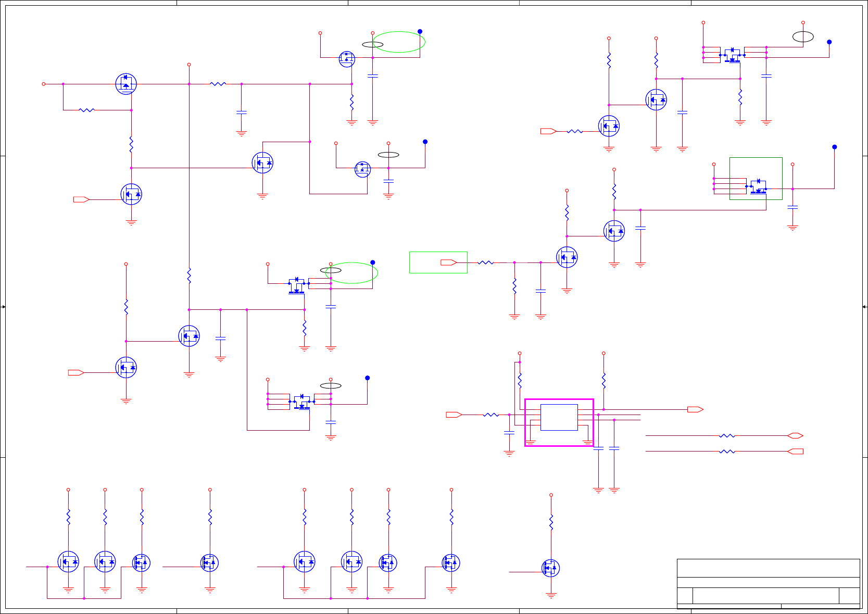The width and height of the screenshot is (868, 614).
Task: Click the green ellipse annotation at the sheet middle
Action: point(352,273)
